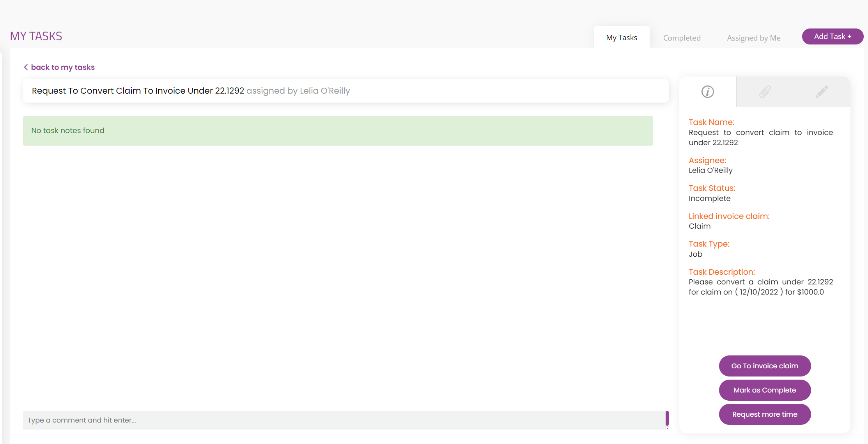Open the pencil edit tab
The width and height of the screenshot is (868, 444).
(x=822, y=92)
